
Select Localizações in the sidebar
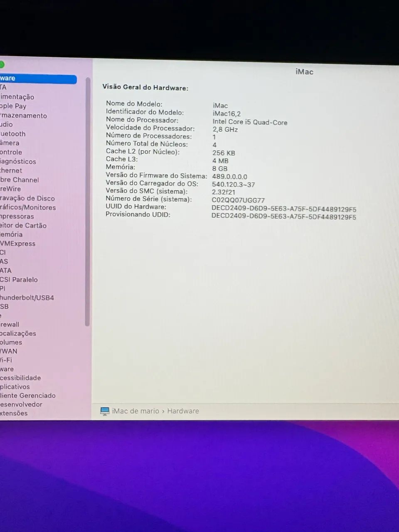(x=18, y=333)
